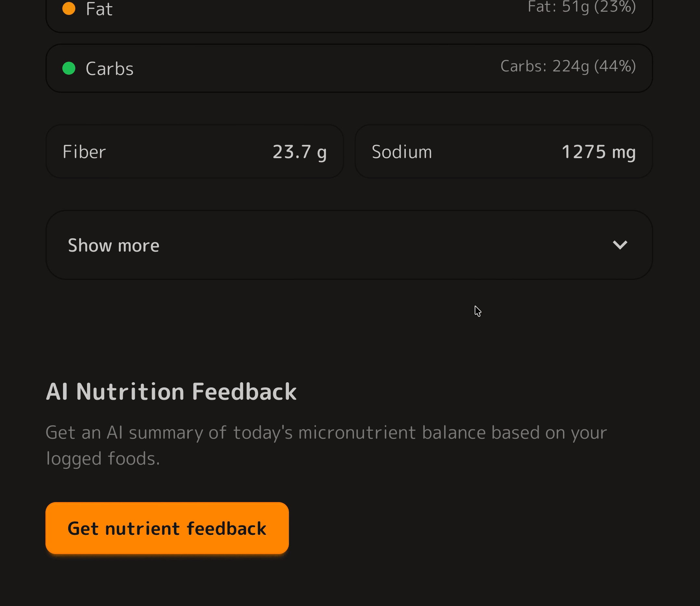Image resolution: width=700 pixels, height=606 pixels.
Task: Click the AI Nutrition Feedback heading
Action: click(171, 391)
